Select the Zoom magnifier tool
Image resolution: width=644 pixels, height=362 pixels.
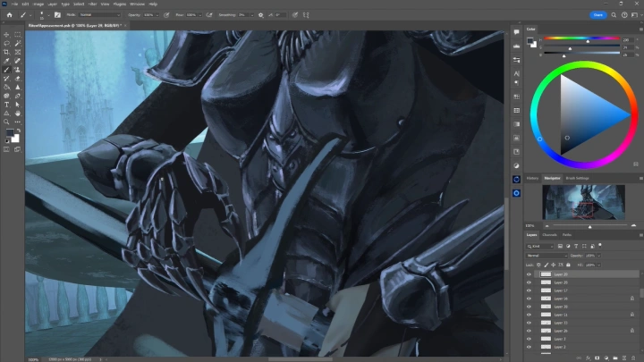tap(6, 122)
